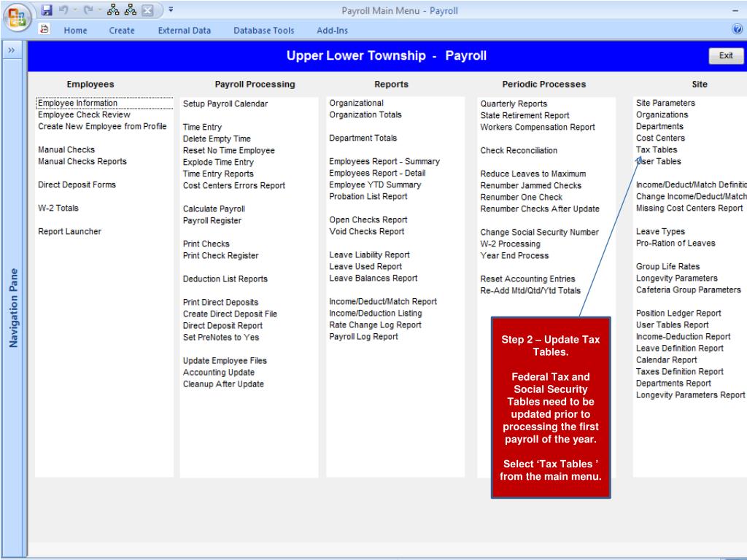The width and height of the screenshot is (747, 560).
Task: Select Change Social Security Number
Action: point(539,232)
